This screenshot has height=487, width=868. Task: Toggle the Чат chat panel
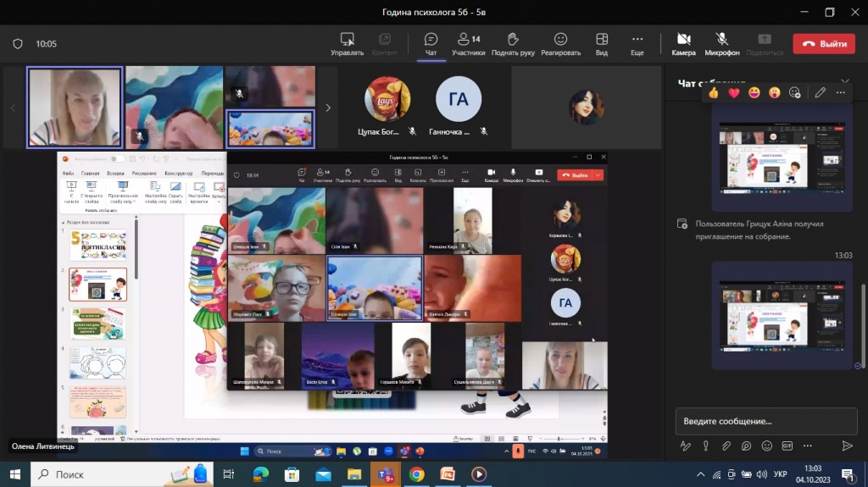point(431,44)
